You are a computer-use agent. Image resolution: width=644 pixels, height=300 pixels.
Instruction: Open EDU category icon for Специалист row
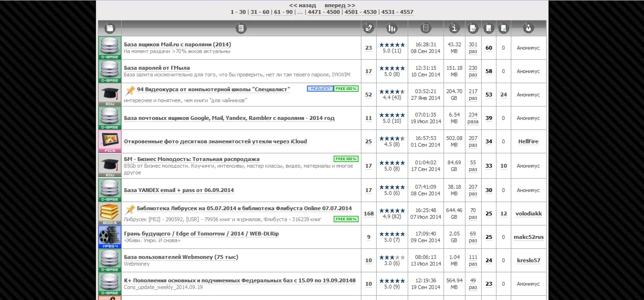(x=110, y=95)
